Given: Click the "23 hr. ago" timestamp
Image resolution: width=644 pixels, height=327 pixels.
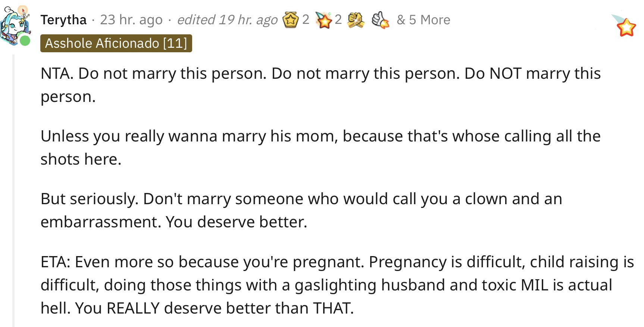Looking at the screenshot, I should (x=131, y=20).
